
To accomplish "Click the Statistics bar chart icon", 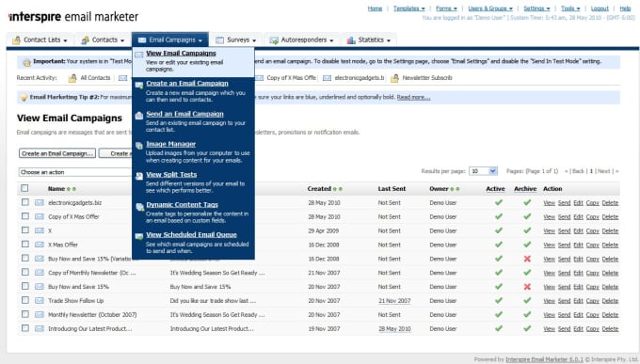I will coord(351,40).
